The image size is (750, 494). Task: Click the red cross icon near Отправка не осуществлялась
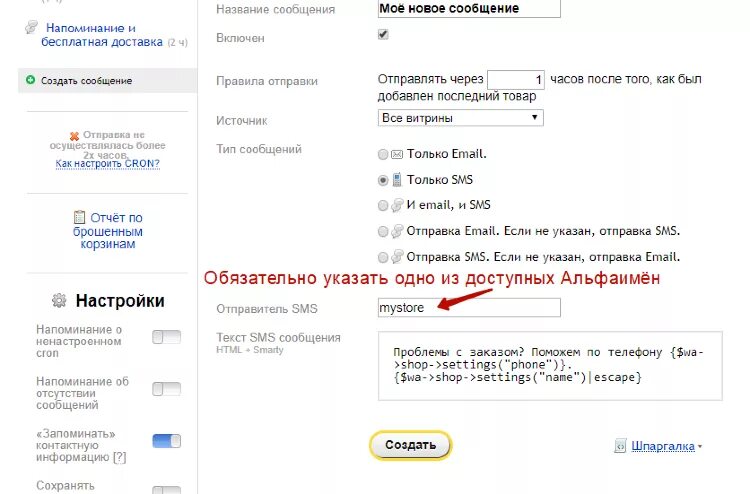tap(74, 136)
